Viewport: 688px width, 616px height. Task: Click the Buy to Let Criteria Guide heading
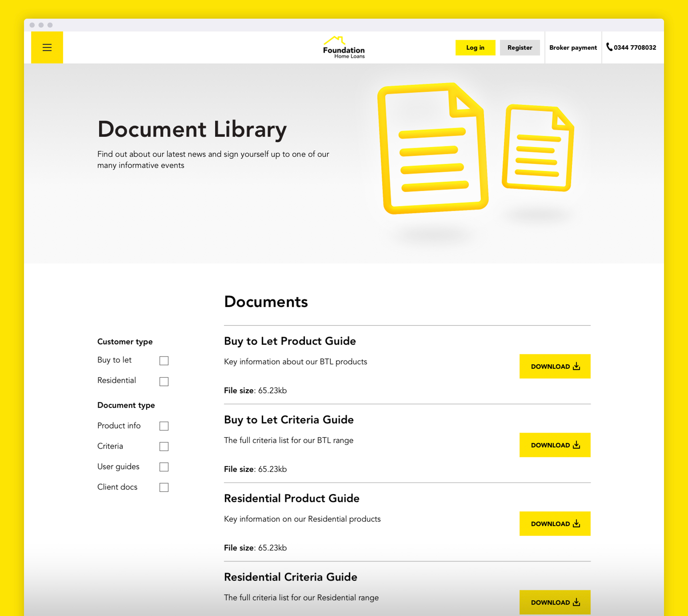pos(289,420)
